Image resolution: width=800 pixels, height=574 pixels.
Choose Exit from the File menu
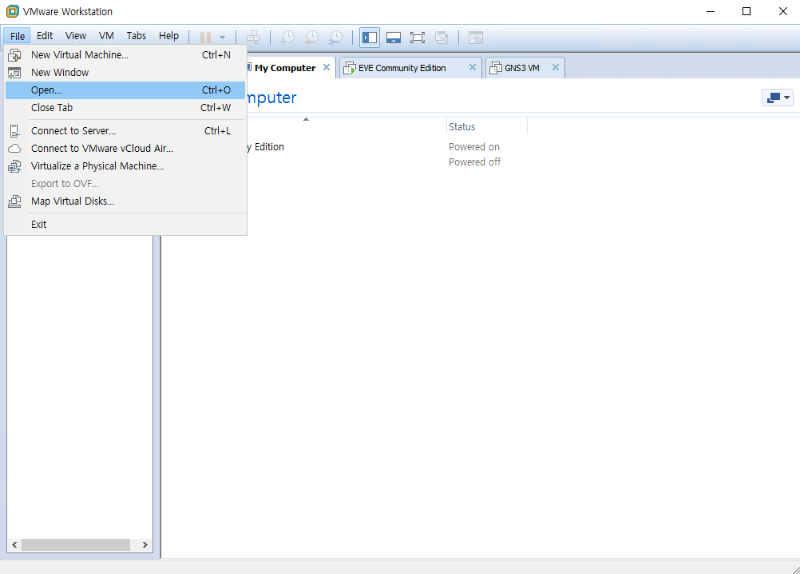(x=39, y=224)
